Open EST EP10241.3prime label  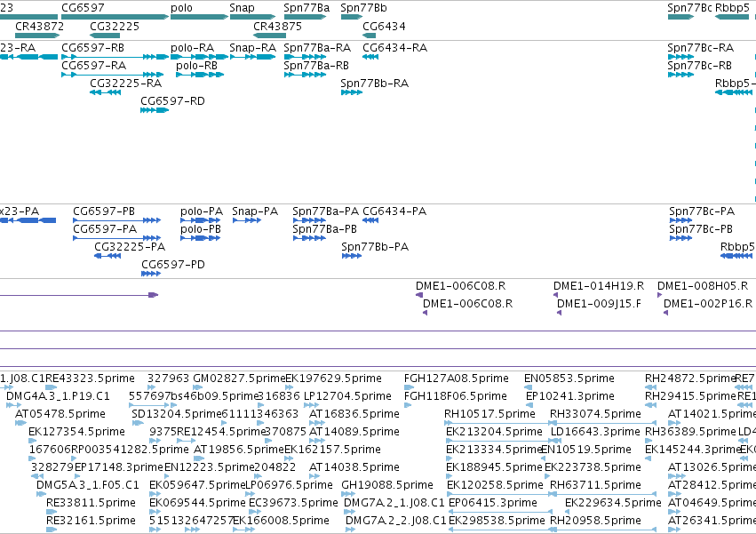click(x=570, y=396)
